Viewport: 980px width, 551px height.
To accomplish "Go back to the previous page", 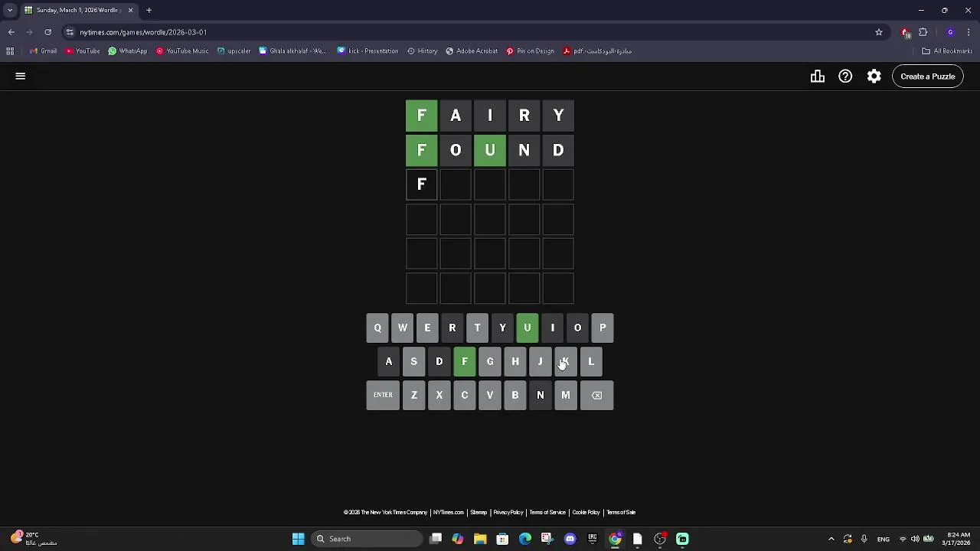I will (11, 32).
